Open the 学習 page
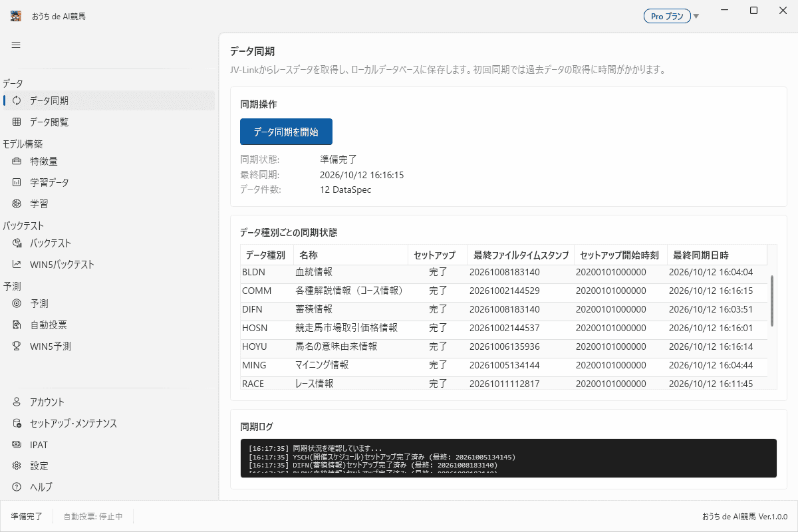 108,203
